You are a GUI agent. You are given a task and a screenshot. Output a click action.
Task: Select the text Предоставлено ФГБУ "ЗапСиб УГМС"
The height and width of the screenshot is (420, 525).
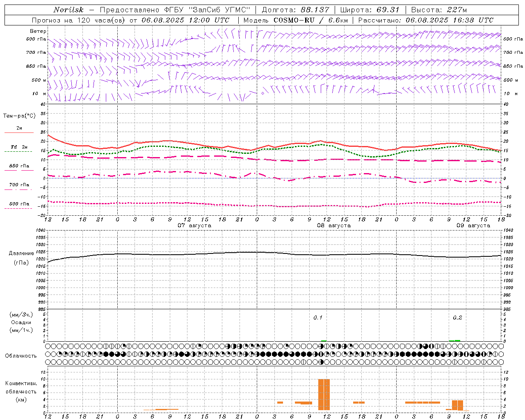point(175,10)
